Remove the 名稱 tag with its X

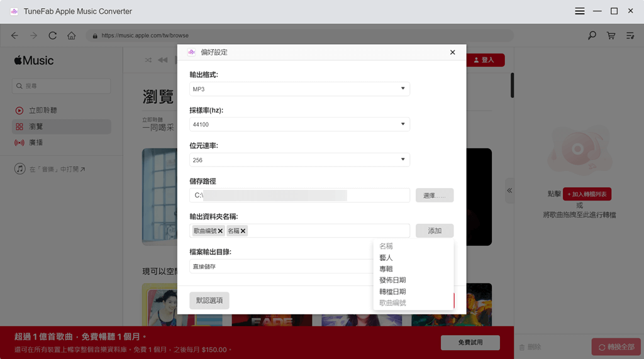tap(243, 231)
